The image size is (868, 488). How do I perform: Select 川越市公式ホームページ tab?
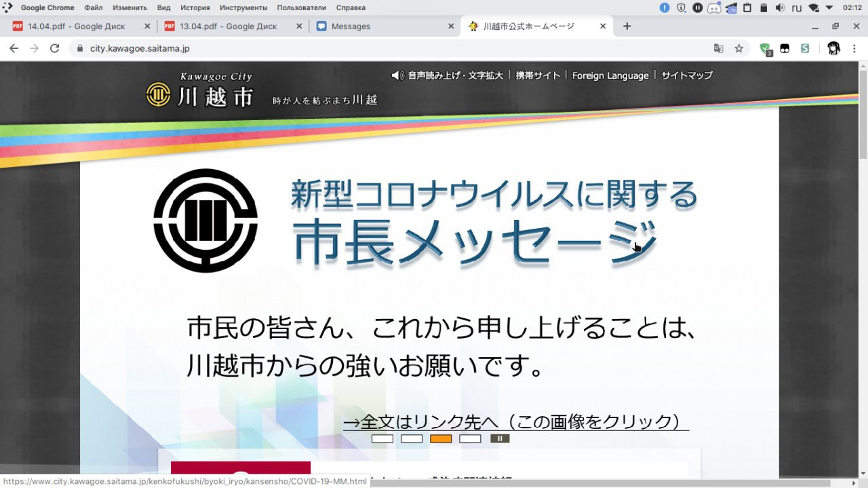[536, 26]
